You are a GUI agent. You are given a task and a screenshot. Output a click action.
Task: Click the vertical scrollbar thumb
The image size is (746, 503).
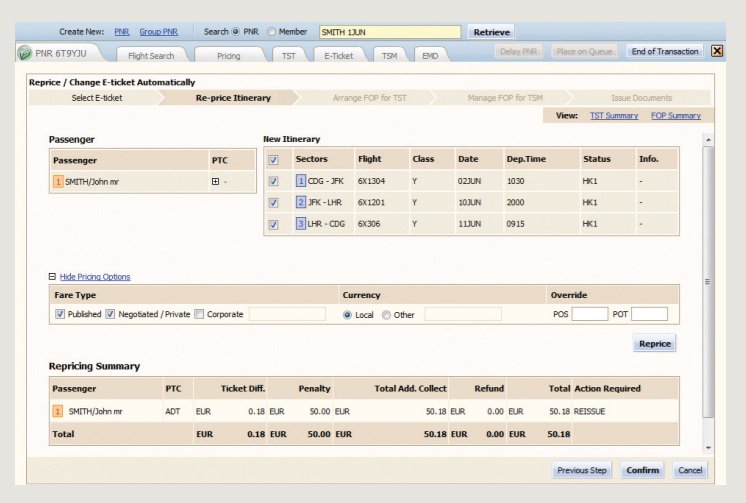(708, 282)
